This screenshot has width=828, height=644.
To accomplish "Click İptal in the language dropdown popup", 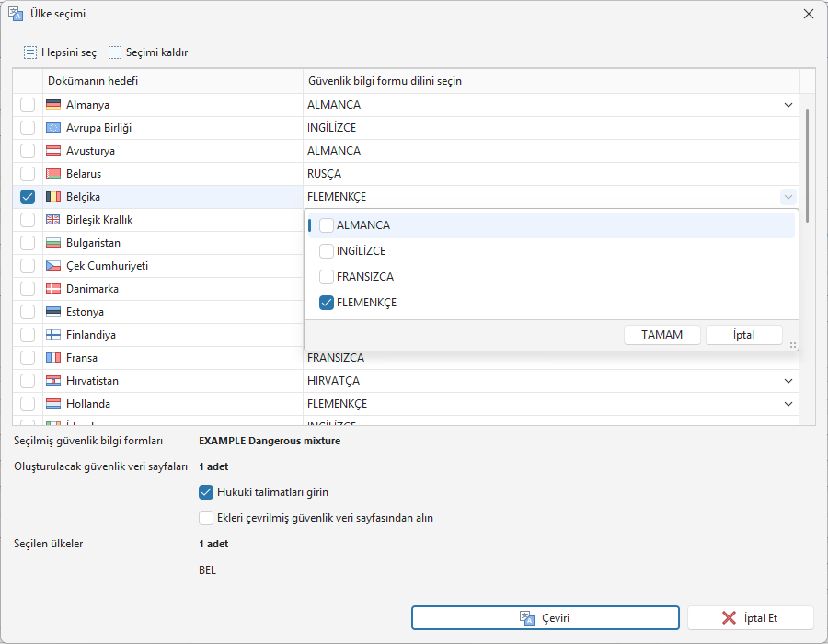I will [x=743, y=335].
